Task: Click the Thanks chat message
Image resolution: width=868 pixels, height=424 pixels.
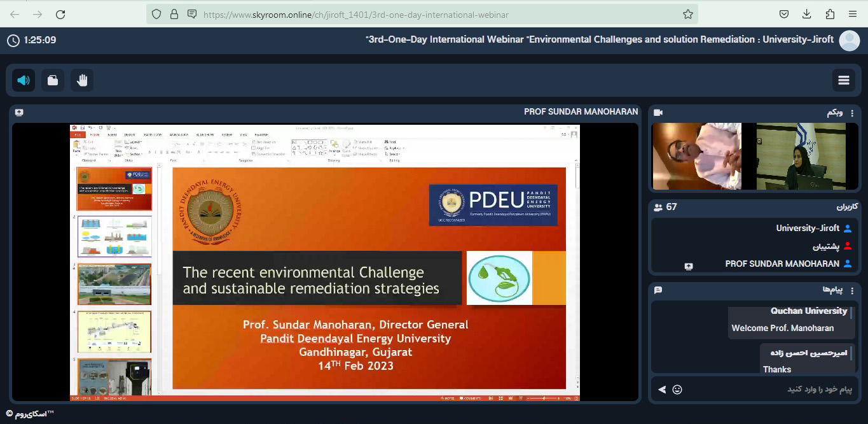Action: (776, 369)
